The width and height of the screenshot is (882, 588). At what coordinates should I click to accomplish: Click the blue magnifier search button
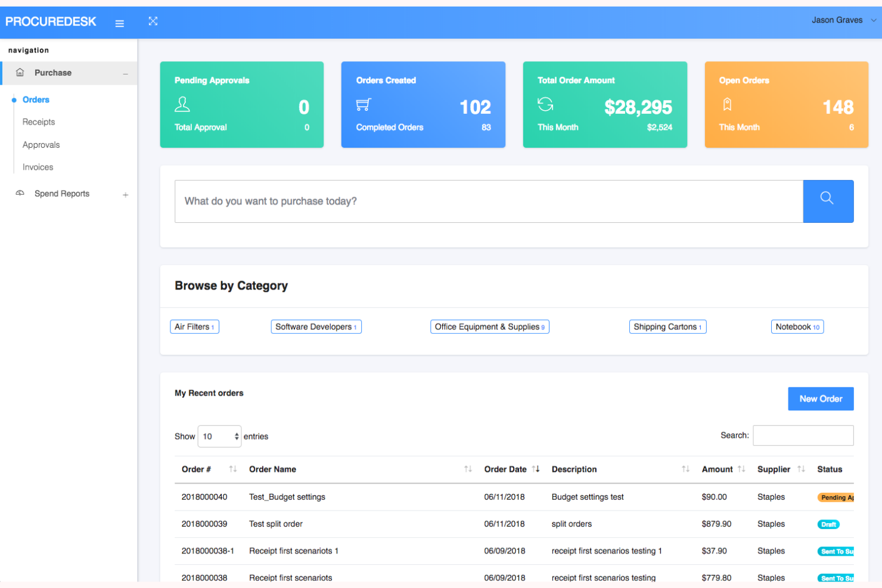pos(828,201)
